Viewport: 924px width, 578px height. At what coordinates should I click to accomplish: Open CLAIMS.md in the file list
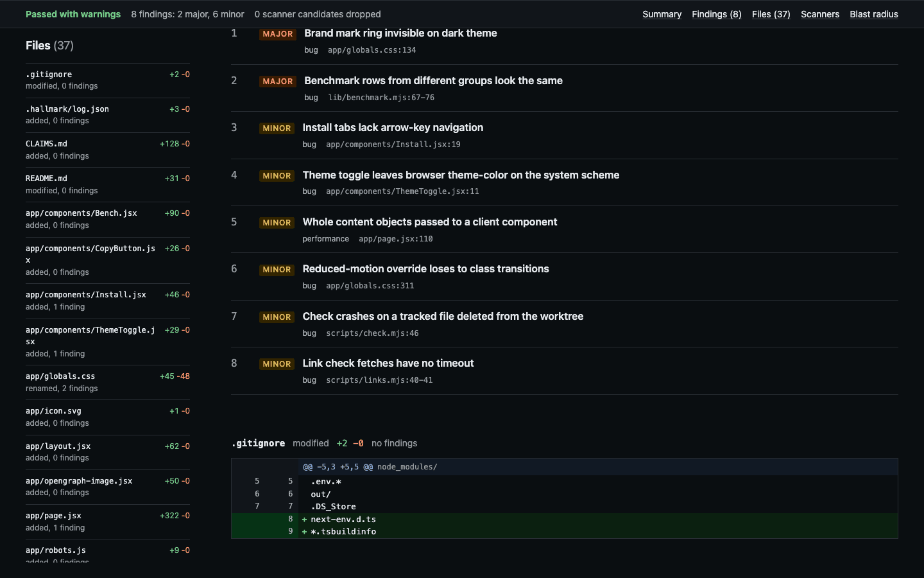(x=108, y=150)
